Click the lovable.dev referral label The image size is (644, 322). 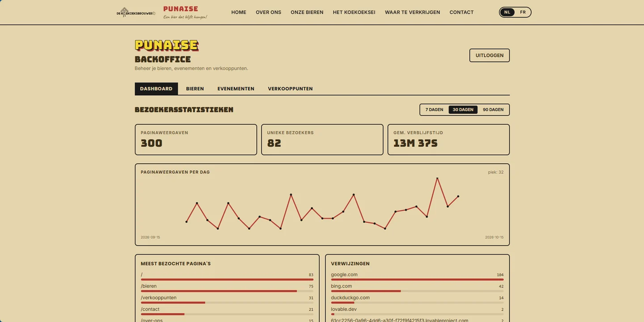point(343,309)
